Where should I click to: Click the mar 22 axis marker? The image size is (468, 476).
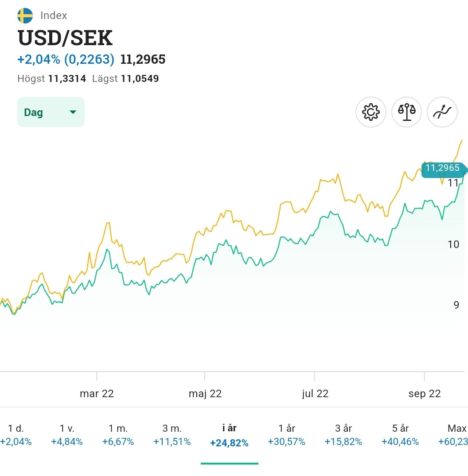pyautogui.click(x=97, y=394)
